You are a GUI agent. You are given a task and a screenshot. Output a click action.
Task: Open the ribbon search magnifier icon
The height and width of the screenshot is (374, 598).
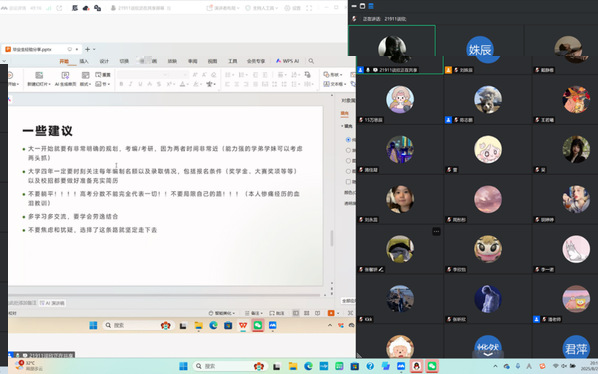311,61
